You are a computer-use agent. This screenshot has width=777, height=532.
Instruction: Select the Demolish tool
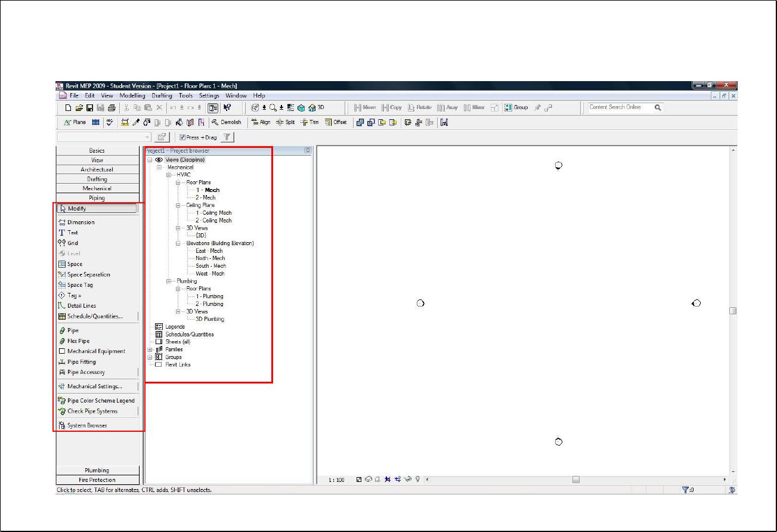click(227, 122)
